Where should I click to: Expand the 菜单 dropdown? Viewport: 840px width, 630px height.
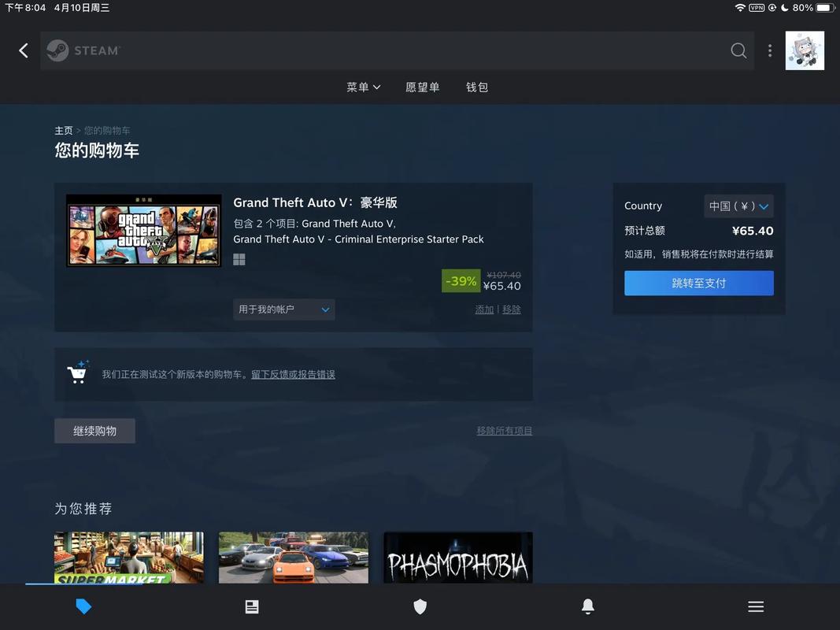click(x=363, y=87)
